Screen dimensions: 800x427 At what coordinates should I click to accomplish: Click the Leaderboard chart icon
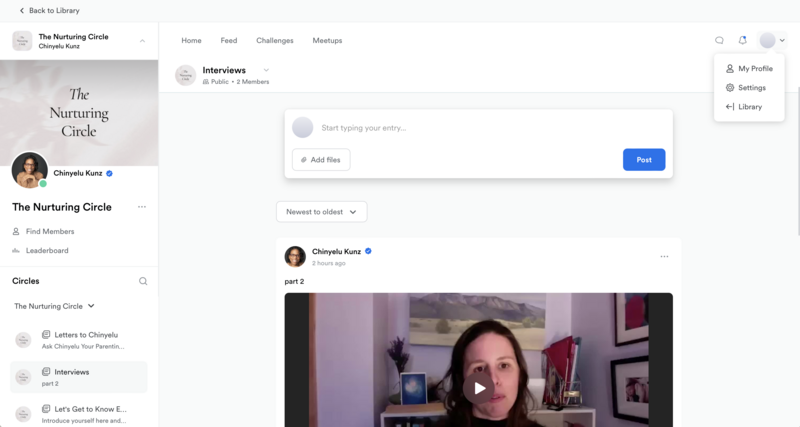(16, 250)
